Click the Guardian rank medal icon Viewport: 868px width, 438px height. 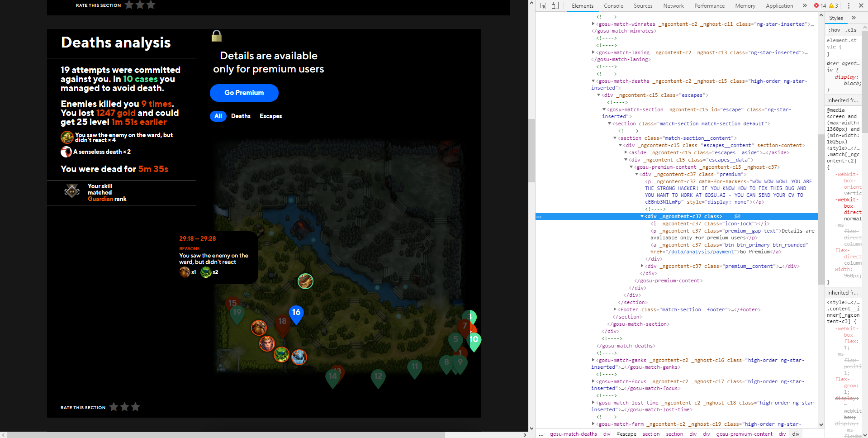coord(72,191)
